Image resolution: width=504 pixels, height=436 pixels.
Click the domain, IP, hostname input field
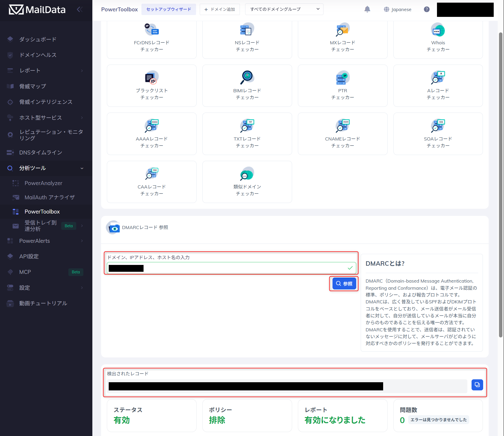[x=231, y=268]
